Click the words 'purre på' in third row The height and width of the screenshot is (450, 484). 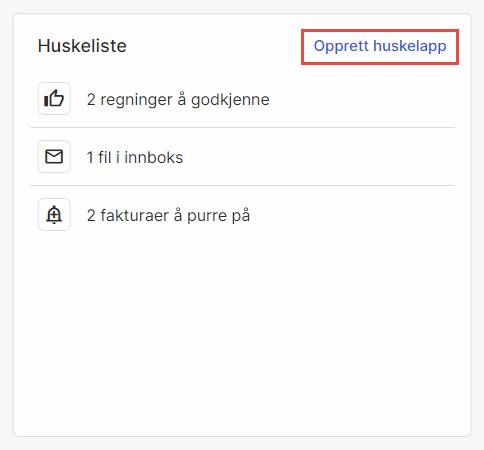tap(218, 216)
